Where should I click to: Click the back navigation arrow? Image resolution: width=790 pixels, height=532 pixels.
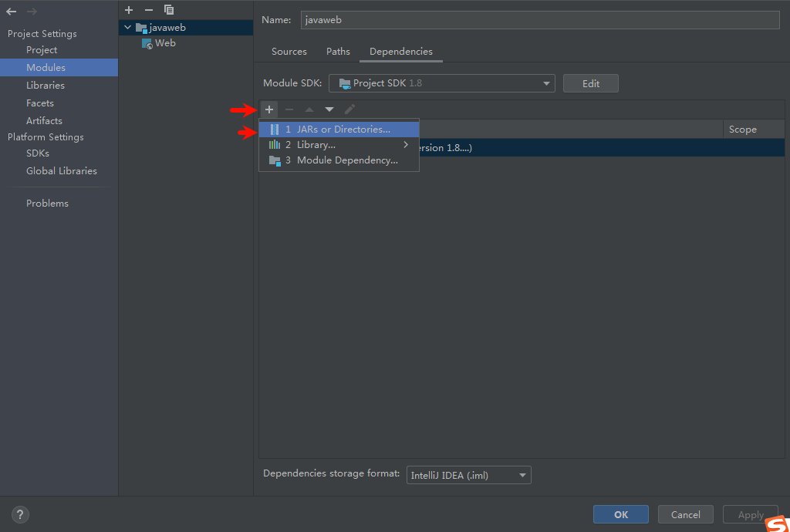tap(12, 11)
